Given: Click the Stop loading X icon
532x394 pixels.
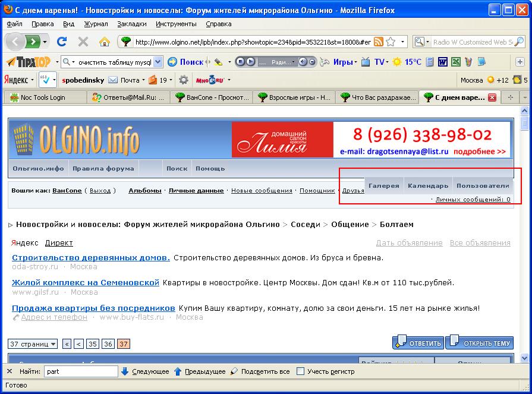Looking at the screenshot, I should click(x=83, y=42).
